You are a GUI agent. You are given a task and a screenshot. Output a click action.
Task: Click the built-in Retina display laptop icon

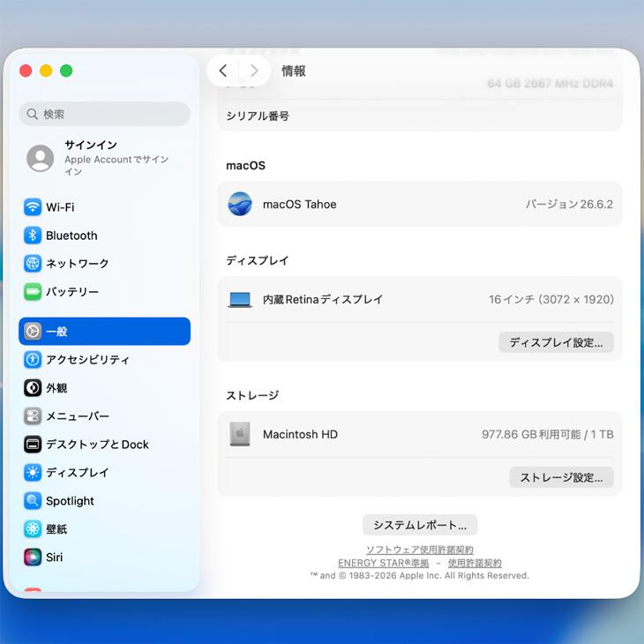point(240,300)
